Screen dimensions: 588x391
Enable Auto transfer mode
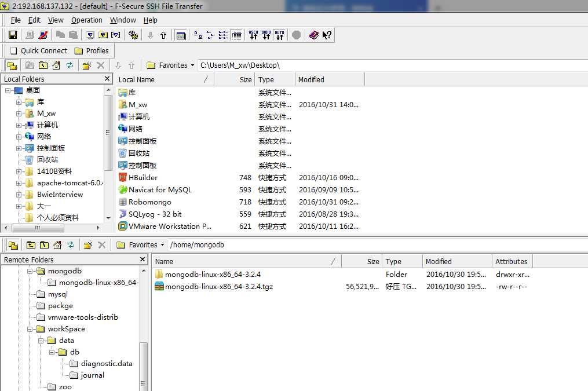coord(279,35)
